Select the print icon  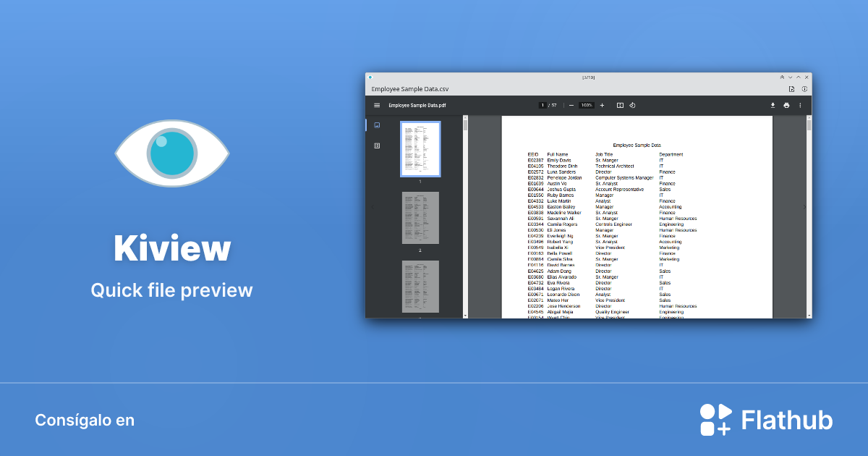pos(786,105)
